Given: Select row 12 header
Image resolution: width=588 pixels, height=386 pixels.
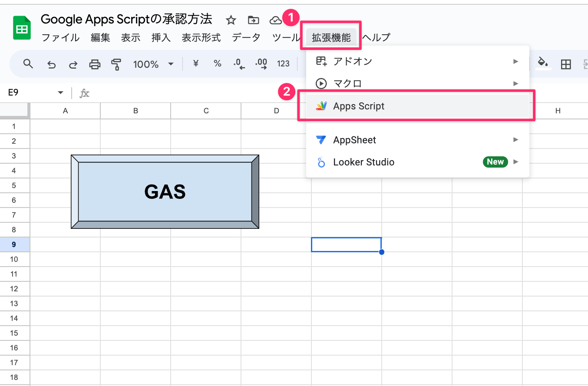Looking at the screenshot, I should (x=14, y=289).
